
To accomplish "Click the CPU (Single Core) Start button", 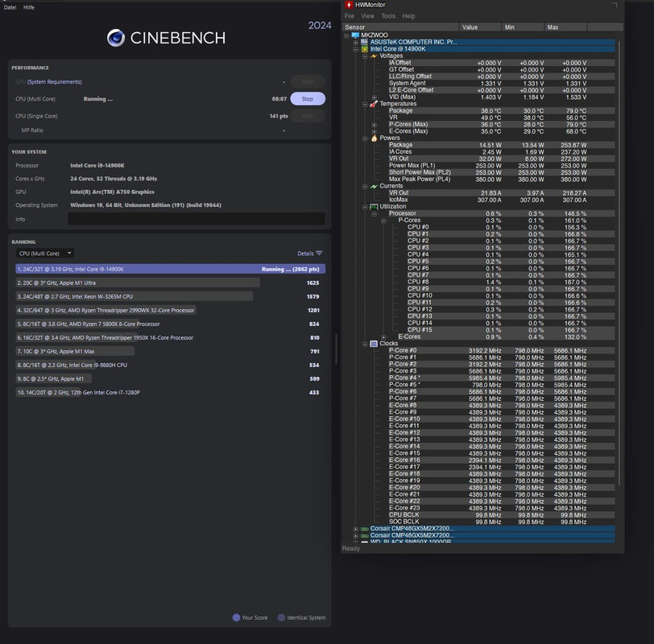I will (x=308, y=116).
